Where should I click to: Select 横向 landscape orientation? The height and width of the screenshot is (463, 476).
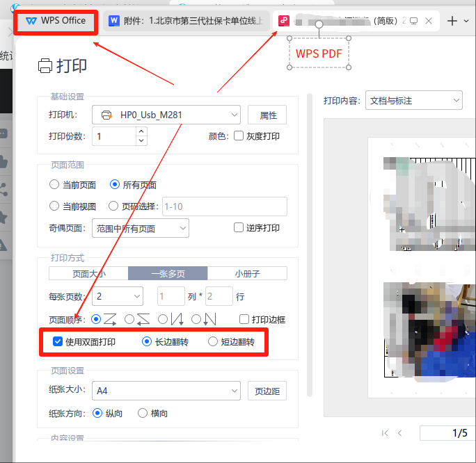click(x=143, y=413)
